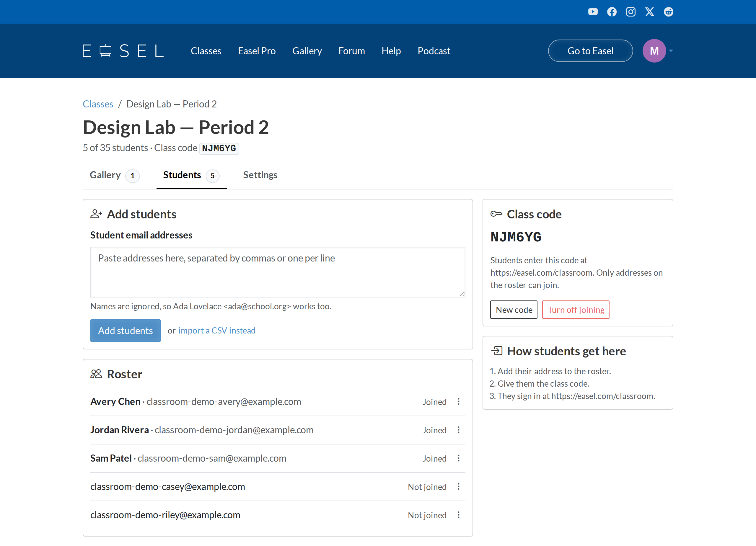
Task: Click the Easel logo
Action: pyautogui.click(x=123, y=51)
